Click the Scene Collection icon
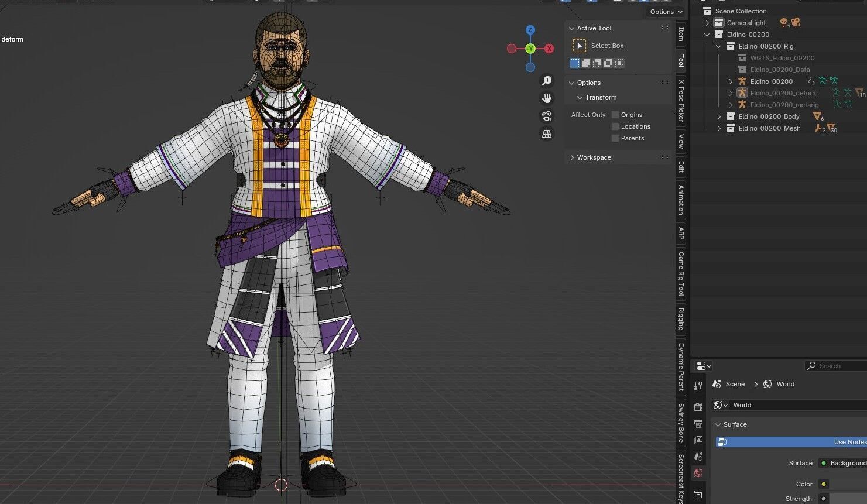Screen dimensions: 867x504 pos(707,11)
